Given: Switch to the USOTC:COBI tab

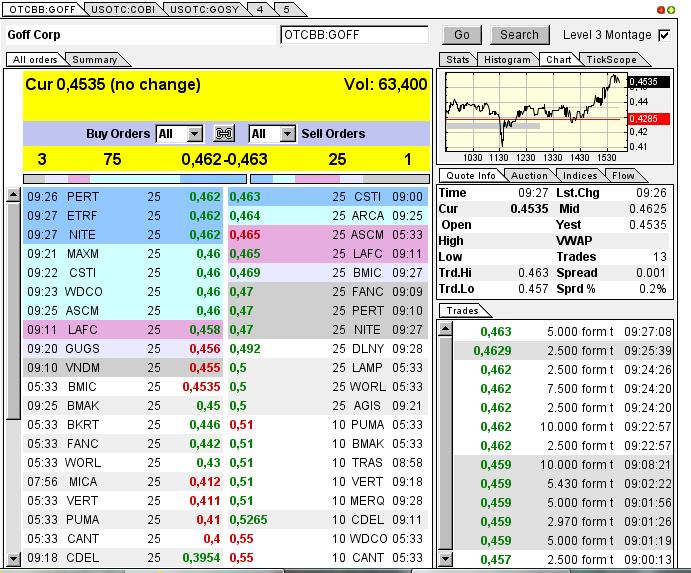Looking at the screenshot, I should [123, 9].
